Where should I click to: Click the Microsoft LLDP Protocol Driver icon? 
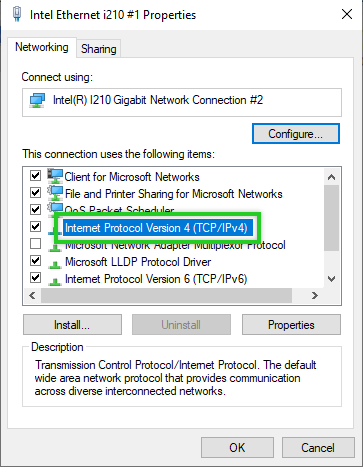[x=55, y=265]
